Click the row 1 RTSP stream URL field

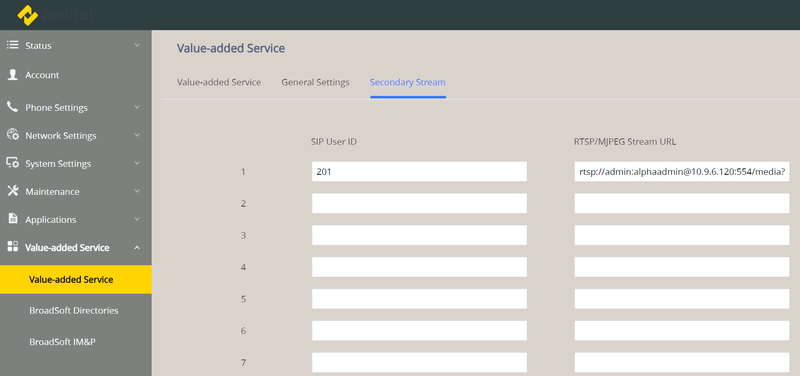click(682, 171)
